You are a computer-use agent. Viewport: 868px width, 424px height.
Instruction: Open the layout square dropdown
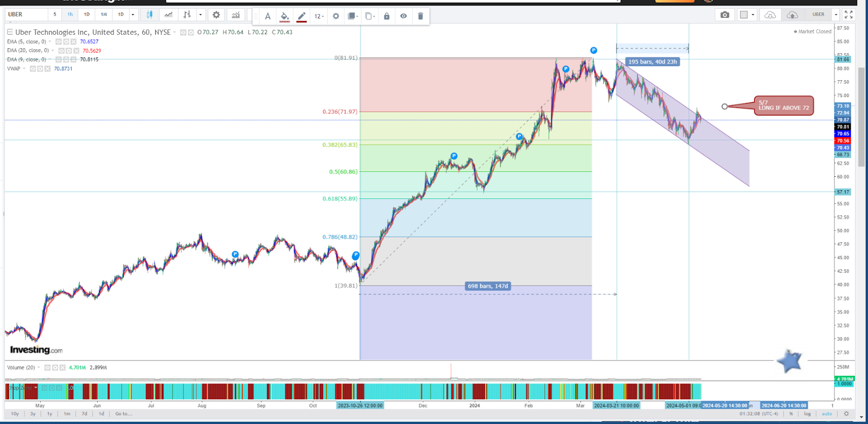tap(748, 15)
